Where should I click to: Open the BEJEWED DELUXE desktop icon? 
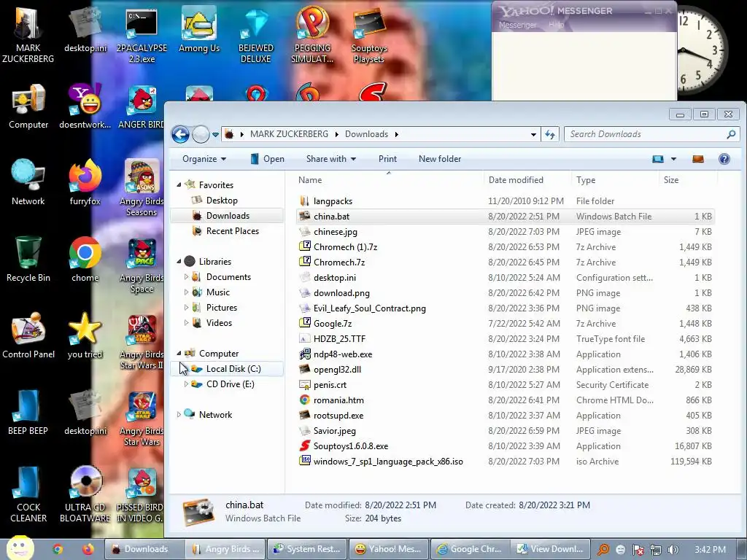[x=256, y=35]
